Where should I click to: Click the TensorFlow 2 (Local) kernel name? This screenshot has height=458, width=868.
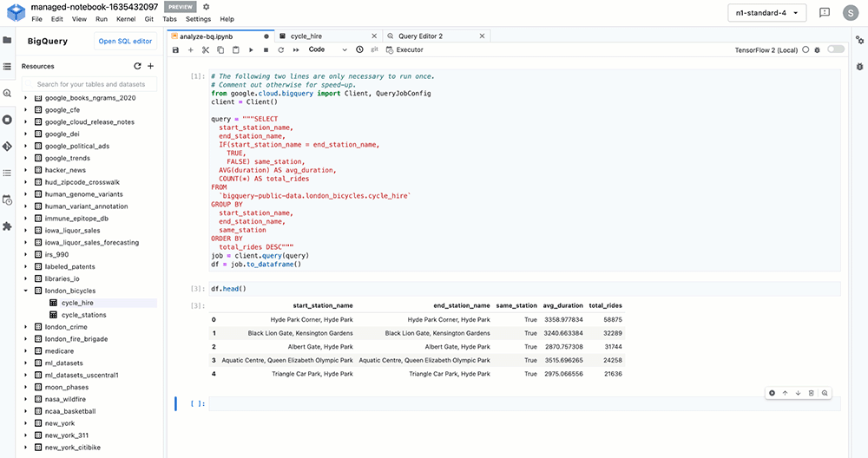(x=766, y=49)
